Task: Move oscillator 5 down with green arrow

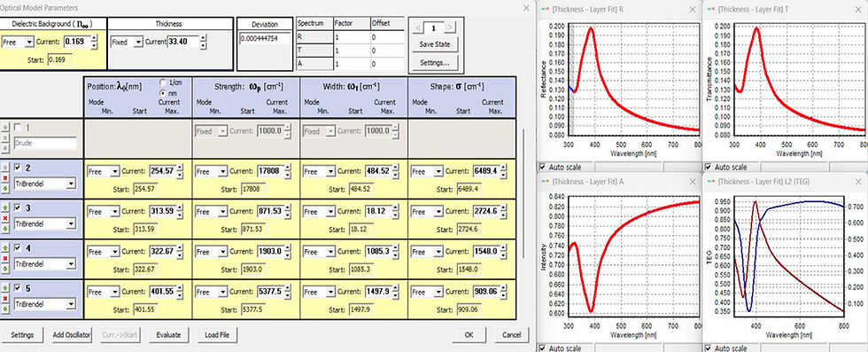Action: [5, 309]
